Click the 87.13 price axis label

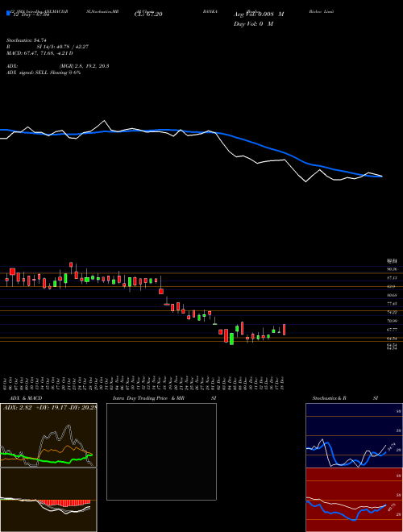(x=392, y=278)
